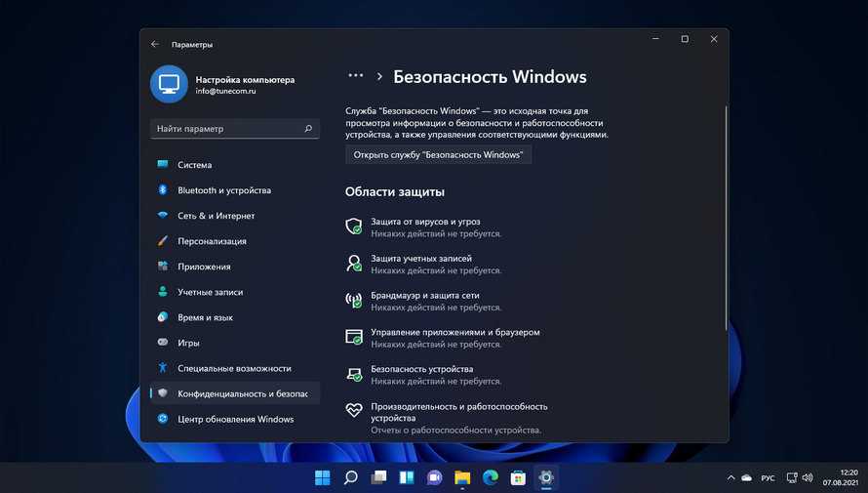Click the Windows Update icon in sidebar
Screen dimensions: 868x493
[x=163, y=419]
